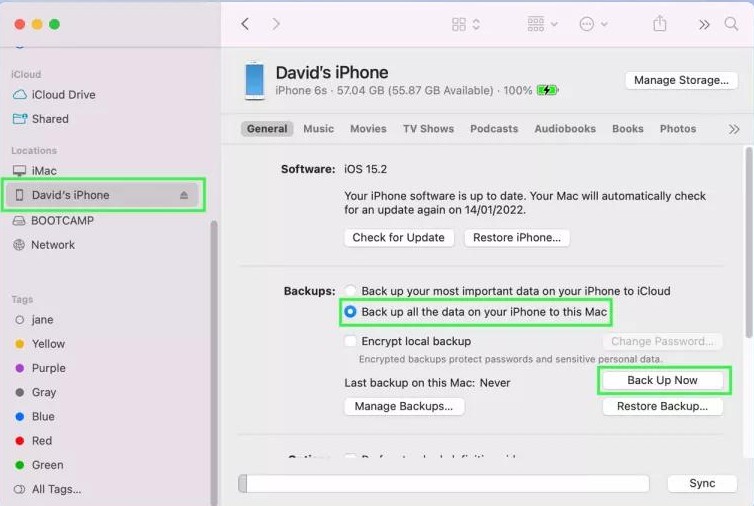Select back up all data to this Mac
This screenshot has width=754, height=506.
click(x=350, y=312)
